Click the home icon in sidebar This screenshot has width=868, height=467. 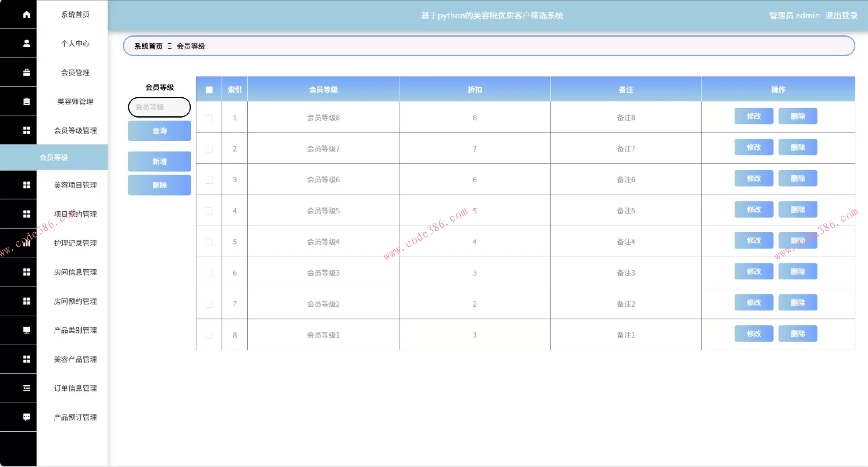(x=27, y=14)
